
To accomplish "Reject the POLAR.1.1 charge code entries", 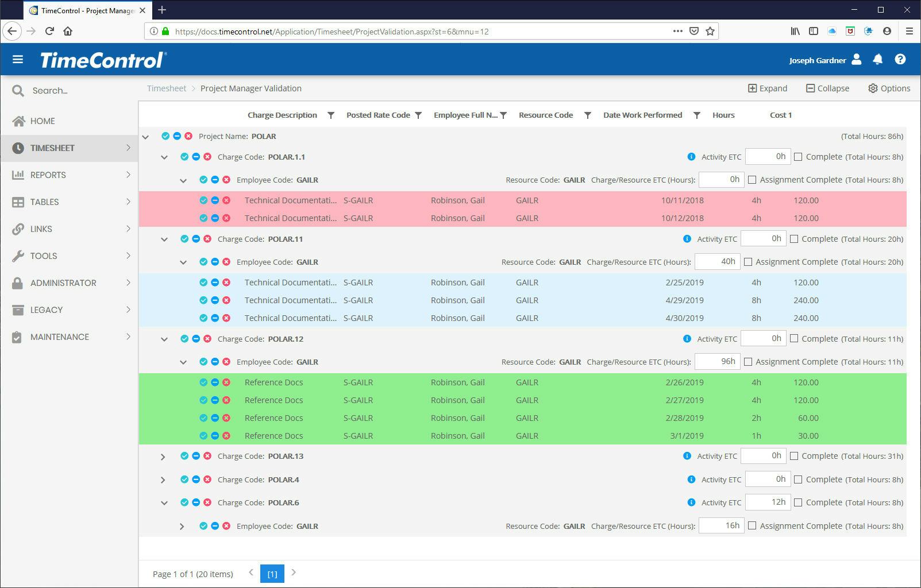I will (207, 156).
